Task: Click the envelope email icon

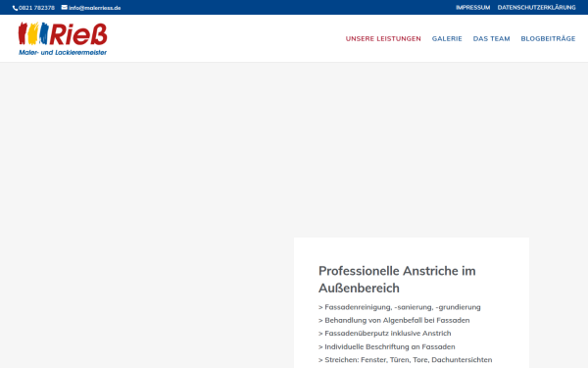Action: tap(65, 7)
